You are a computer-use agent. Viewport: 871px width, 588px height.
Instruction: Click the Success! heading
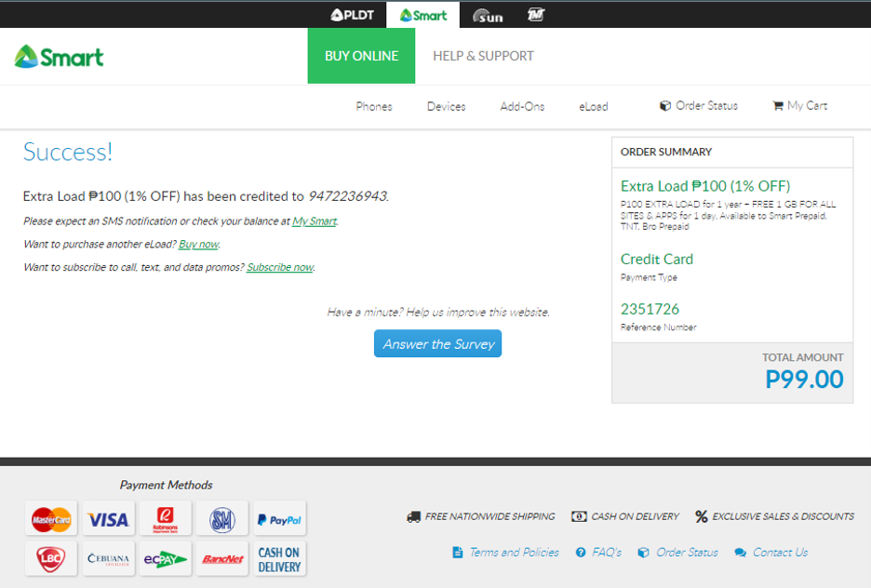point(68,153)
